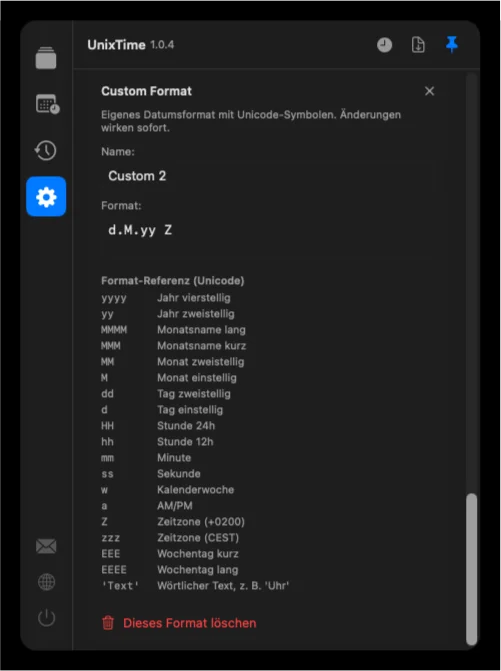The width and height of the screenshot is (501, 671).
Task: Show the history clock icon panel
Action: click(x=45, y=150)
